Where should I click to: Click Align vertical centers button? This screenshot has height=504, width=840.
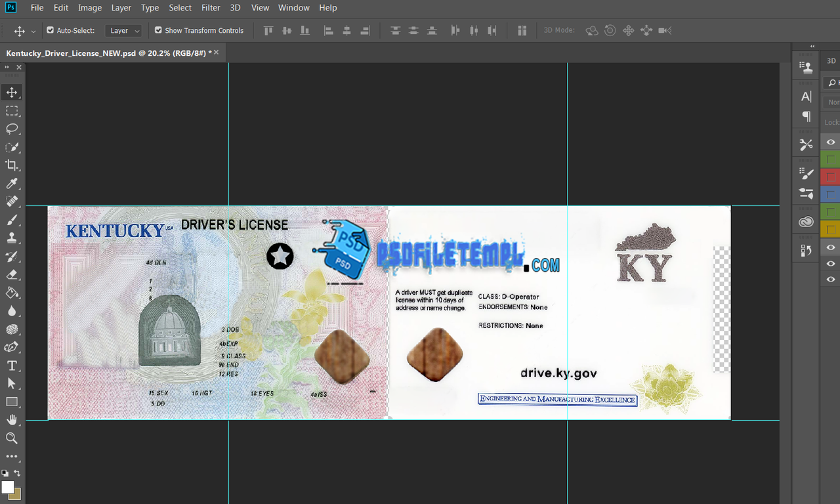286,30
